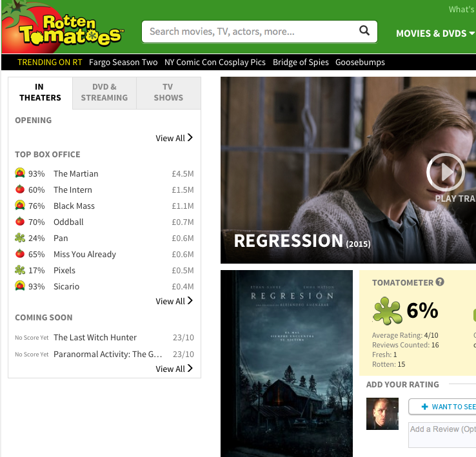Screen dimensions: 476x457
Task: Open the Black Mass movie link
Action: [x=74, y=206]
